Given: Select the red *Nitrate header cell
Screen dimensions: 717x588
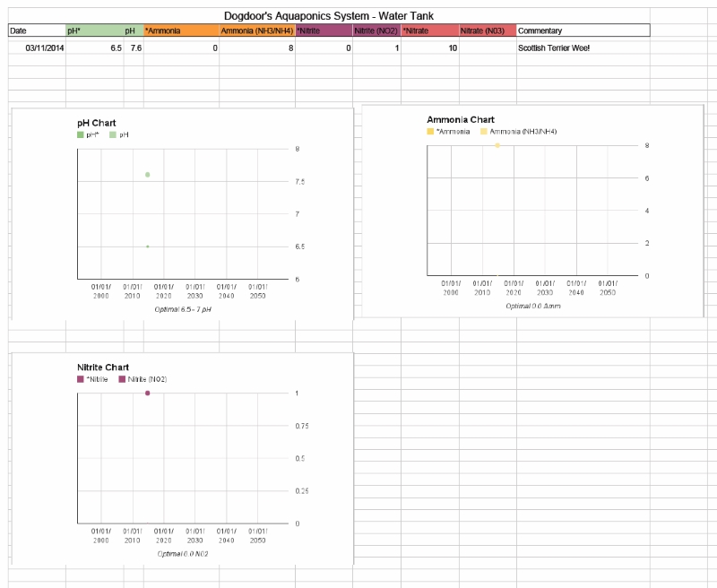Looking at the screenshot, I should click(429, 30).
